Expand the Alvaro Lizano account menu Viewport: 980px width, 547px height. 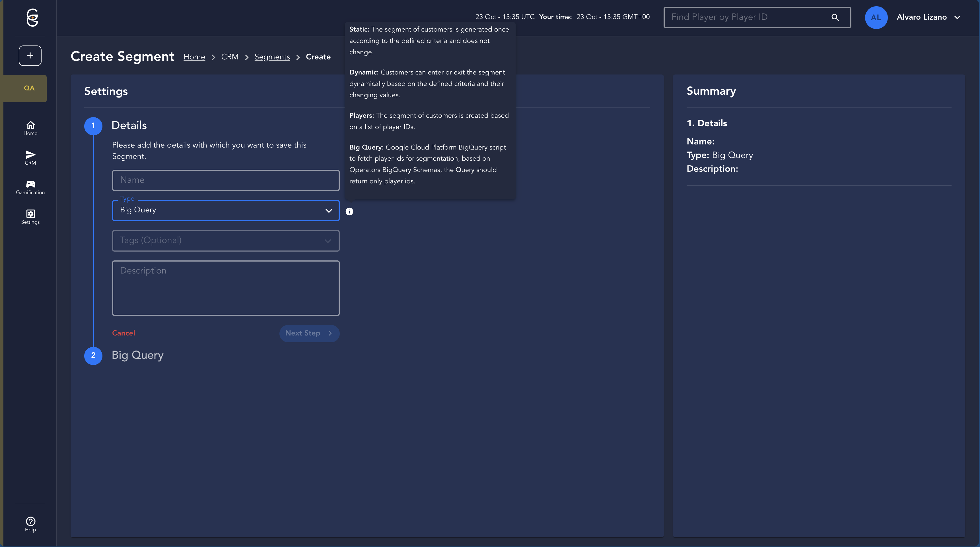(928, 18)
